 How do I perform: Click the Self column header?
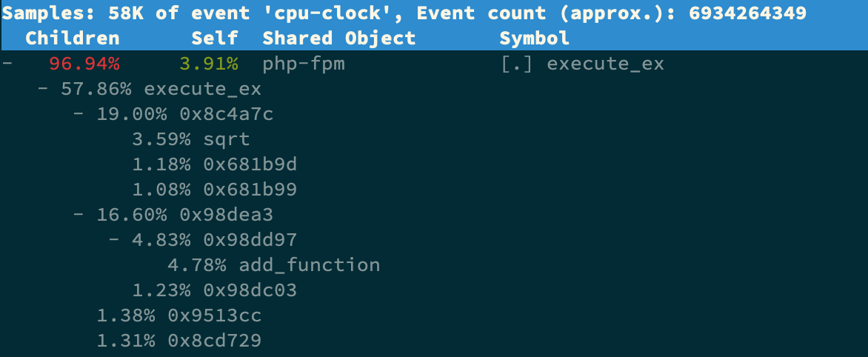coord(215,39)
